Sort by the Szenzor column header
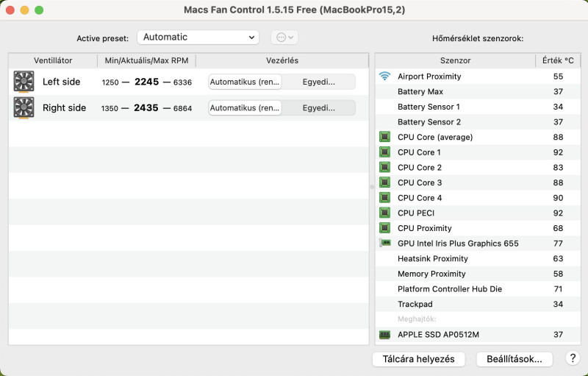The width and height of the screenshot is (588, 376). click(x=455, y=60)
